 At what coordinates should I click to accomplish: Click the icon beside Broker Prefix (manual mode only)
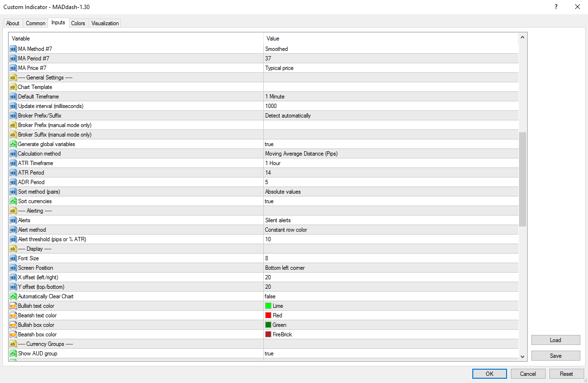point(13,125)
